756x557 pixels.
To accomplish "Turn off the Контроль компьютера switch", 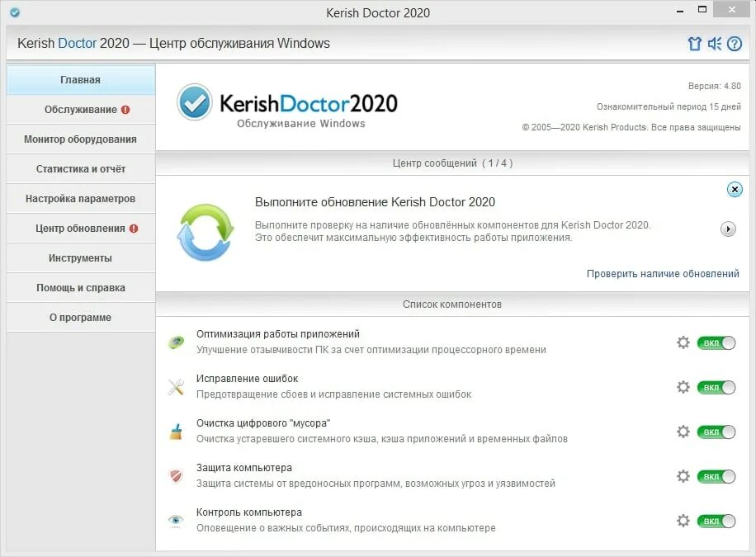I will 716,521.
